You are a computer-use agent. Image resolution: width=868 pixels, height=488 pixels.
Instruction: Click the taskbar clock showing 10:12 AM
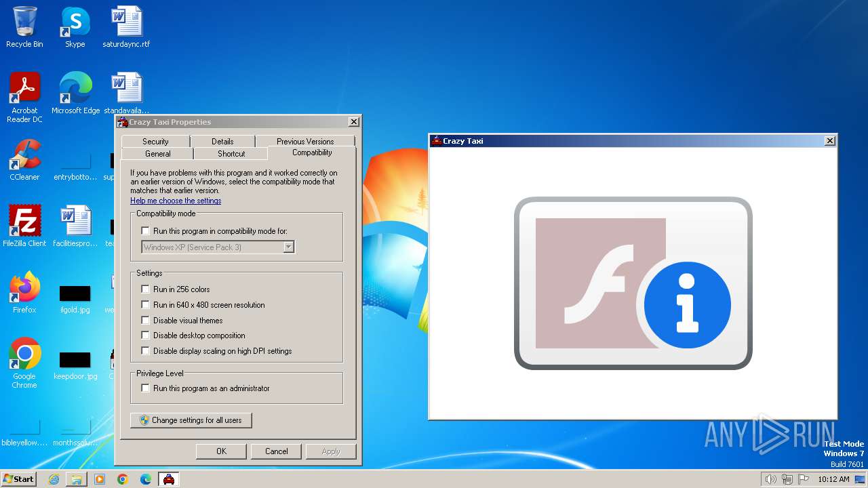click(x=833, y=479)
